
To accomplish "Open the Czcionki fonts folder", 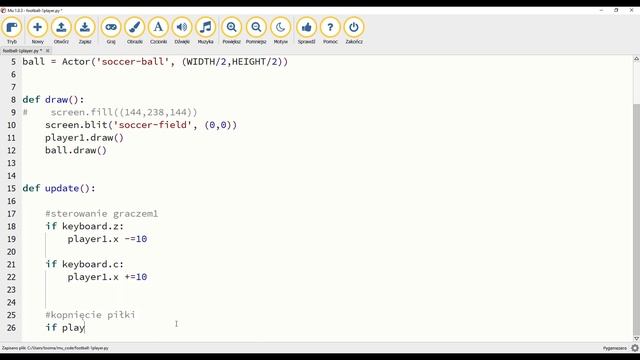I will (x=158, y=31).
